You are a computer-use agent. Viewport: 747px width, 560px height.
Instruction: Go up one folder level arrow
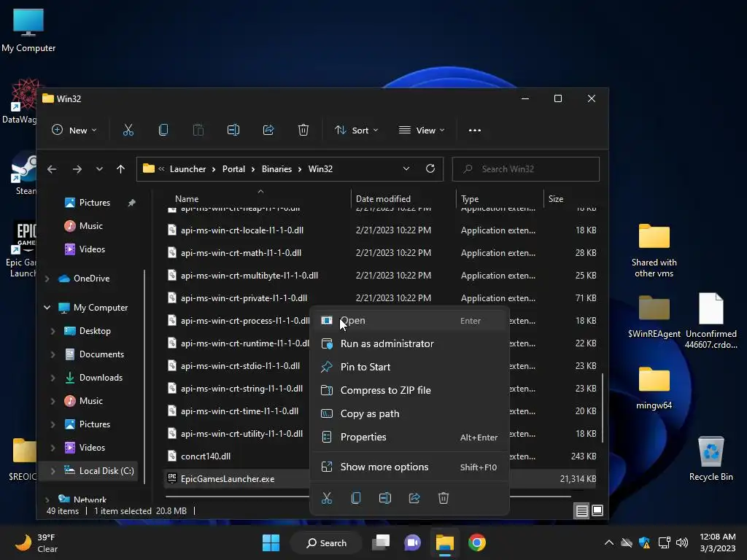(120, 169)
